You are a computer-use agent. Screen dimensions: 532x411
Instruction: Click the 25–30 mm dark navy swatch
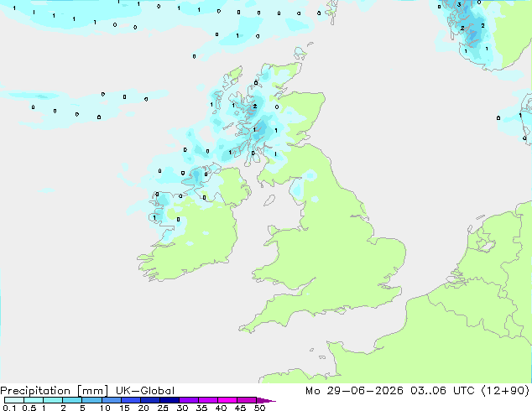click(169, 400)
